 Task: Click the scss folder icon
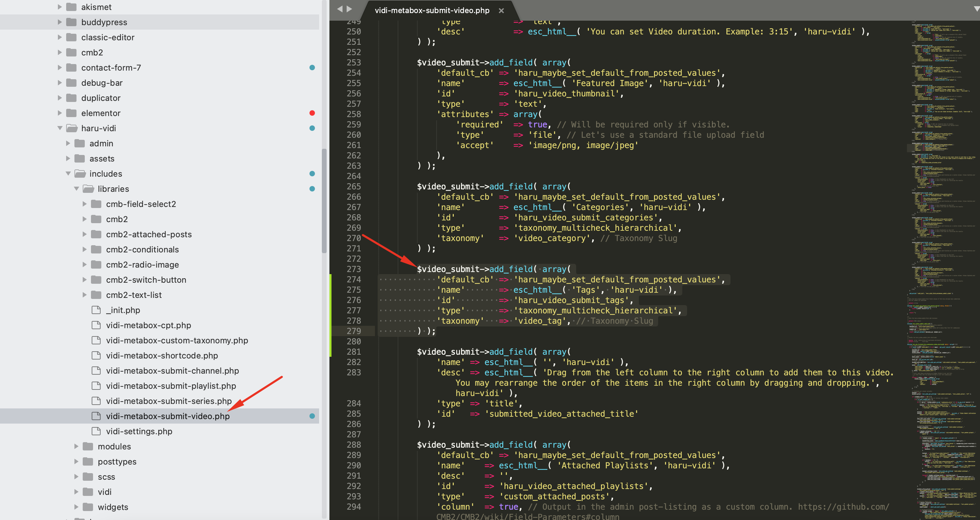pos(88,477)
